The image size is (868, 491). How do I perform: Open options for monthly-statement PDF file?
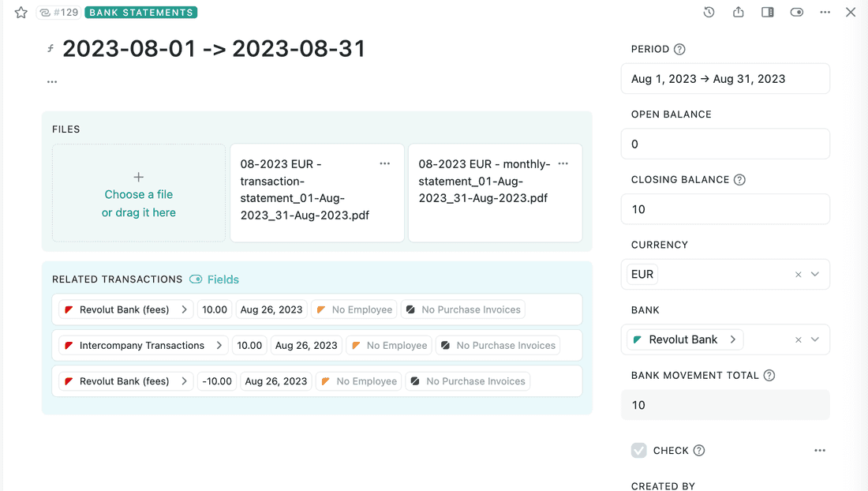[563, 164]
